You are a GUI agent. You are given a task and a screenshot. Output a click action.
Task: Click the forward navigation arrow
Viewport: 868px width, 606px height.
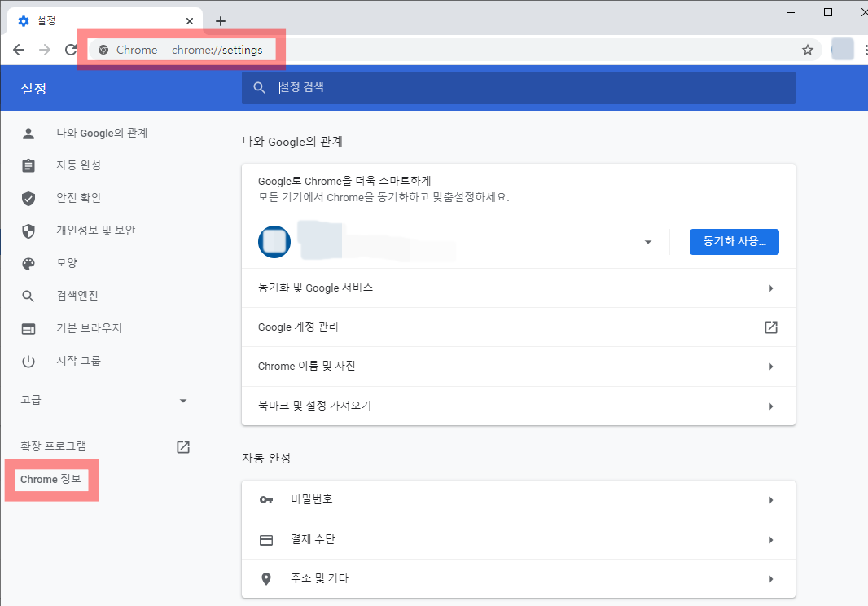click(x=45, y=50)
